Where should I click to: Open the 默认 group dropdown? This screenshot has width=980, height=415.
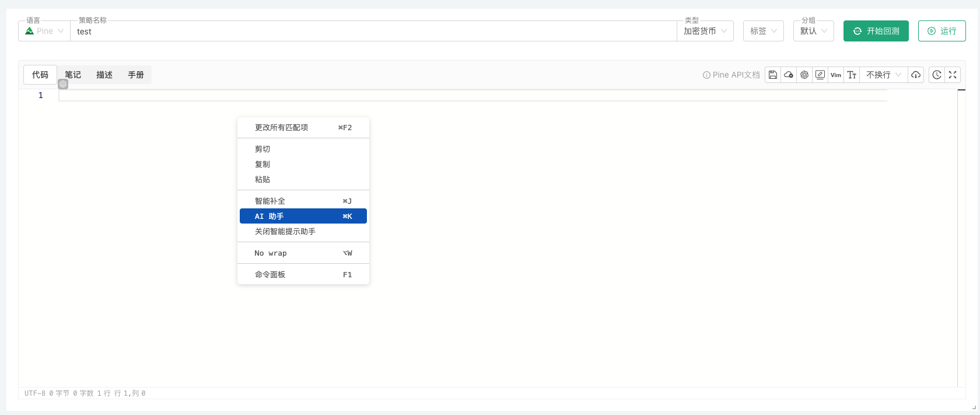click(x=814, y=31)
